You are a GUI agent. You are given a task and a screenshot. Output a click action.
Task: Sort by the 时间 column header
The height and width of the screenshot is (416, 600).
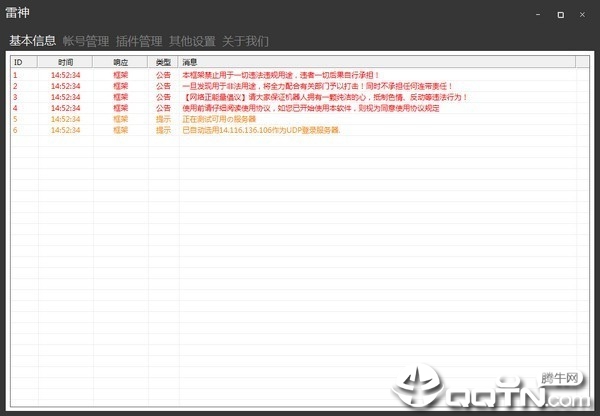65,62
